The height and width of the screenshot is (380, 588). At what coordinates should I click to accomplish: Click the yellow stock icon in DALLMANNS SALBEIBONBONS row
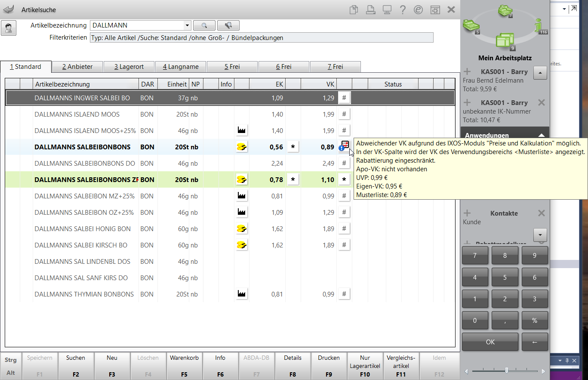tap(242, 147)
